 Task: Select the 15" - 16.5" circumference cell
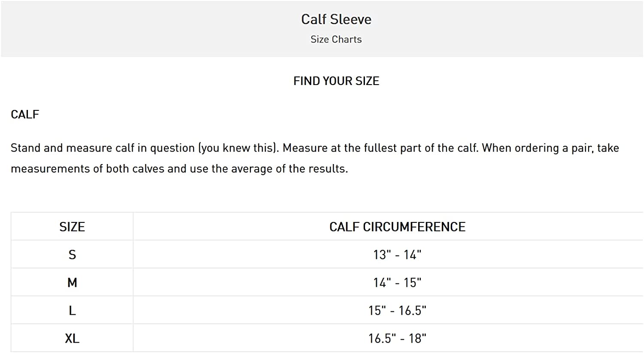397,310
